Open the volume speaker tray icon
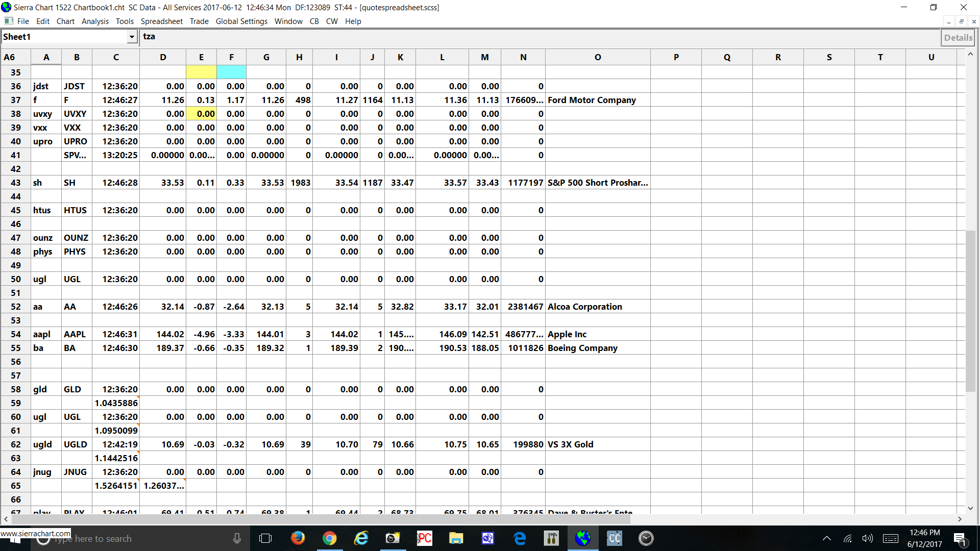Screen dimensions: 980x551 coord(867,538)
